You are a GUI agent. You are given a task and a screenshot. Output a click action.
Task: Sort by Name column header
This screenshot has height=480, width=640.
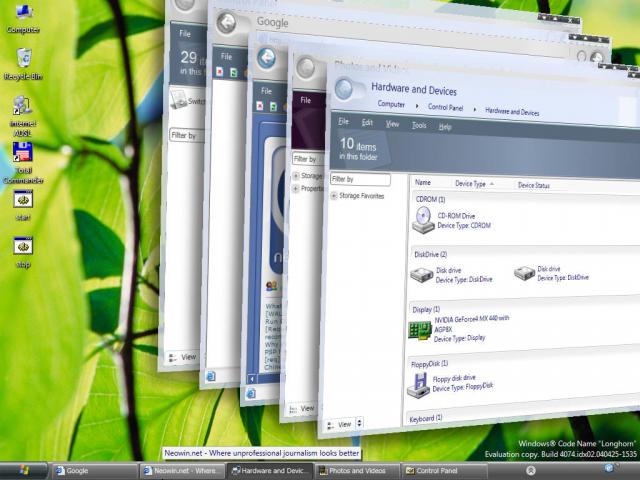point(422,182)
